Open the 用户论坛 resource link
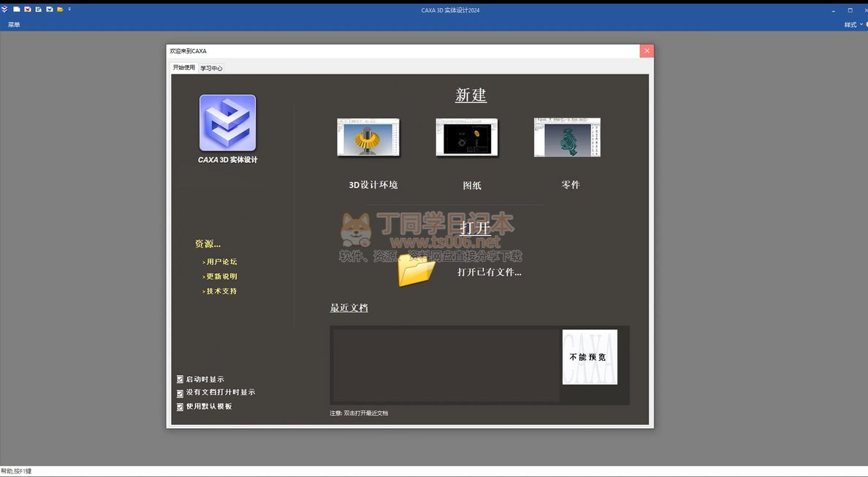Viewport: 868px width, 477px height. pyautogui.click(x=221, y=262)
